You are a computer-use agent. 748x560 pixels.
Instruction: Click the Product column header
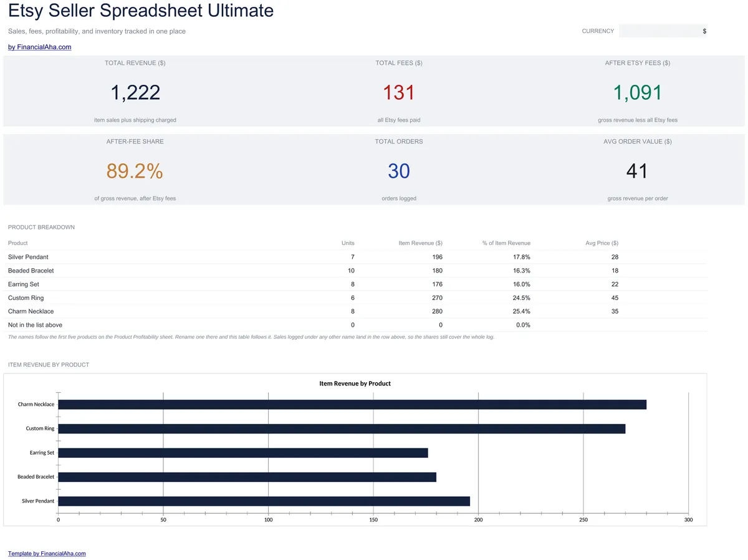(18, 243)
